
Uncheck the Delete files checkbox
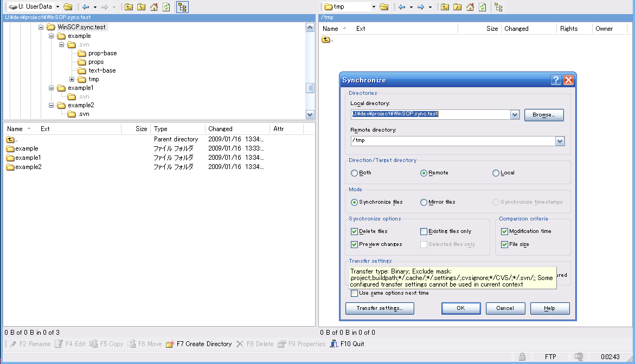coord(355,232)
